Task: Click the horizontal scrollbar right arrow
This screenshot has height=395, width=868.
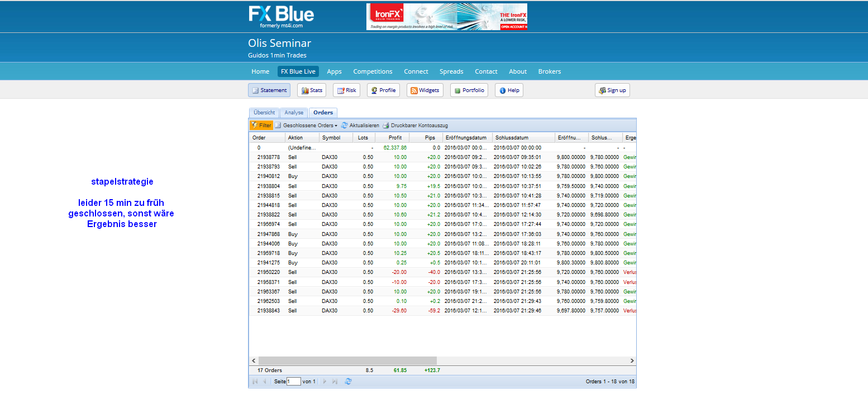Action: pyautogui.click(x=632, y=361)
